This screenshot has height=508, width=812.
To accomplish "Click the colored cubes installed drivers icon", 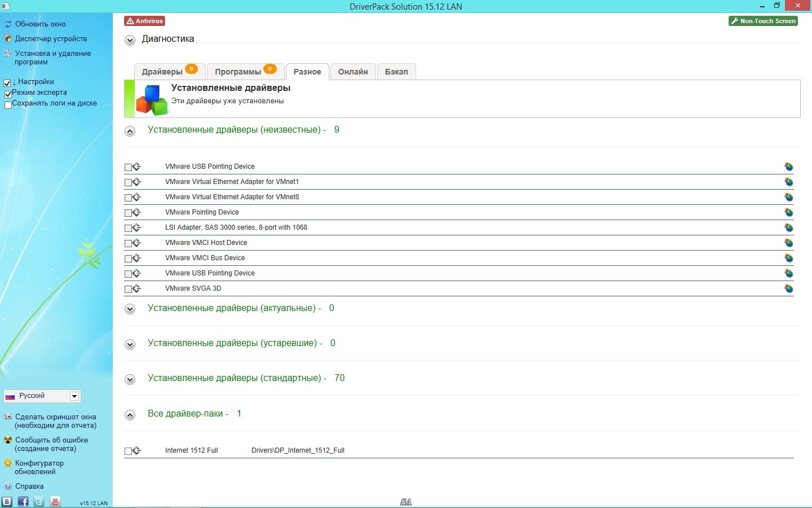I will (152, 99).
